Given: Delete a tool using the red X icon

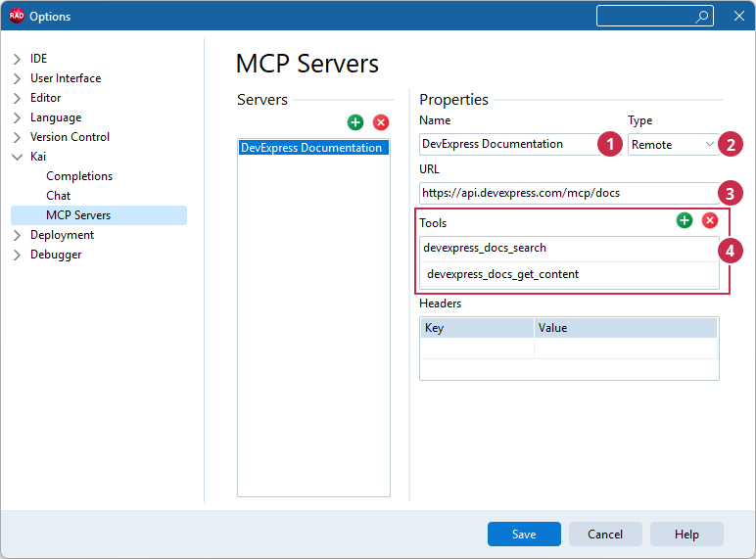Looking at the screenshot, I should pyautogui.click(x=710, y=220).
